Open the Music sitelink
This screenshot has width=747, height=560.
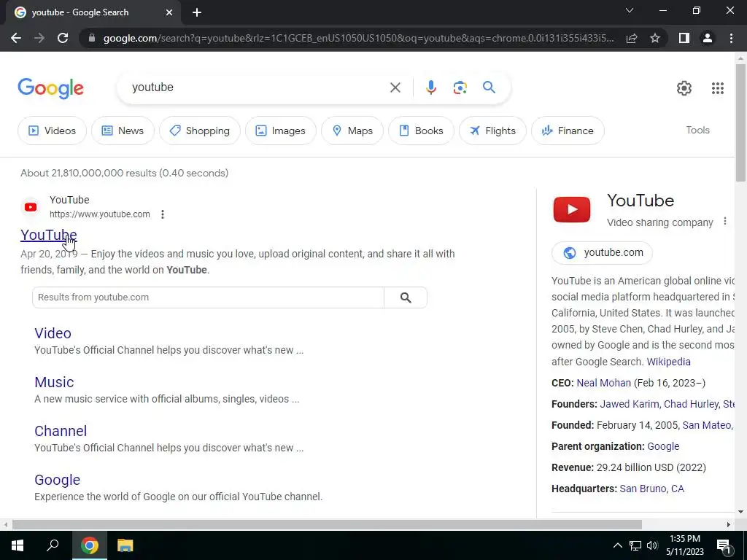tap(54, 382)
